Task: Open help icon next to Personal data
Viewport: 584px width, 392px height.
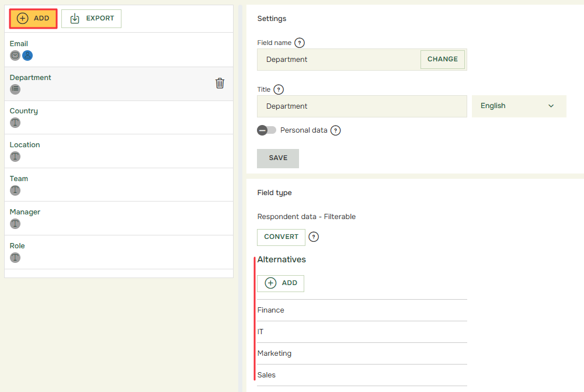Action: (336, 130)
